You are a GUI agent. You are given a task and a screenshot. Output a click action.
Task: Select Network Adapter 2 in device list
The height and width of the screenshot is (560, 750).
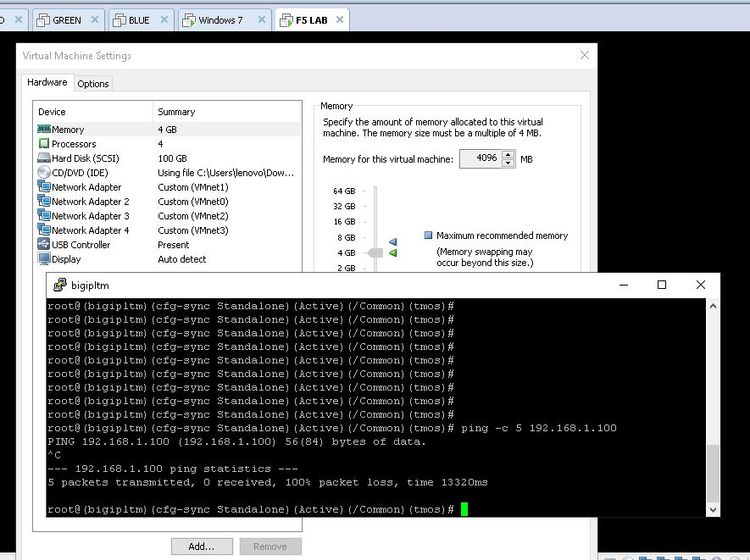pos(90,202)
